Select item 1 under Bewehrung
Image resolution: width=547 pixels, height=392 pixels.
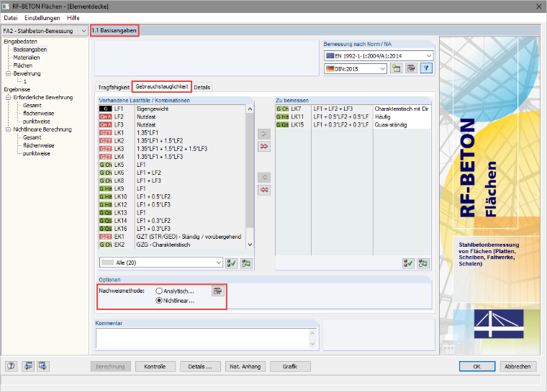pos(24,81)
